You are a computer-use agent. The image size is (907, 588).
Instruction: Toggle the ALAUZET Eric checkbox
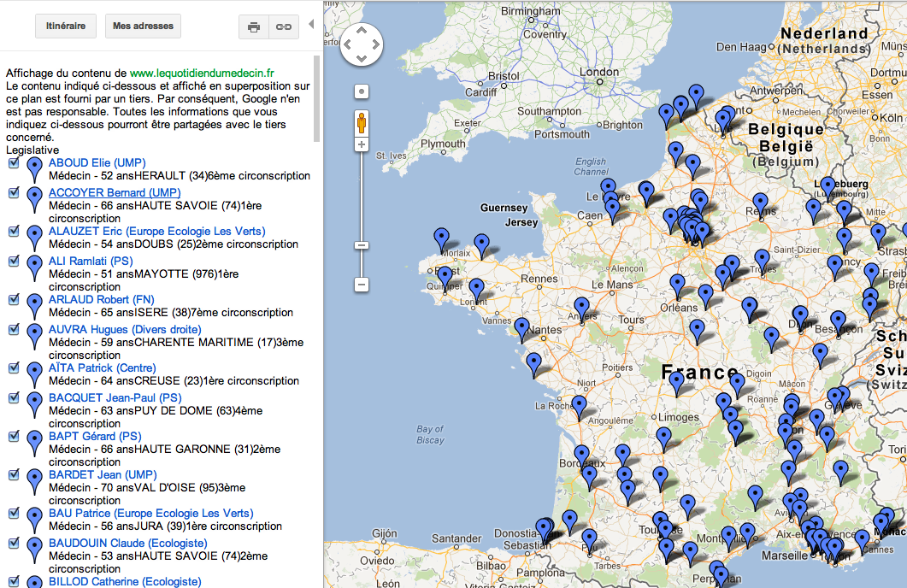tap(13, 231)
